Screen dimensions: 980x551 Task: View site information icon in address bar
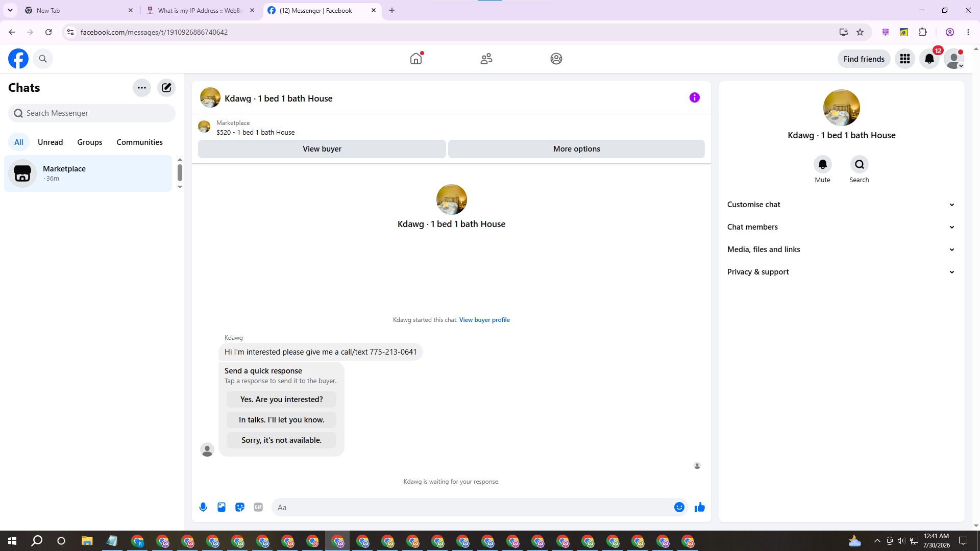pos(70,32)
